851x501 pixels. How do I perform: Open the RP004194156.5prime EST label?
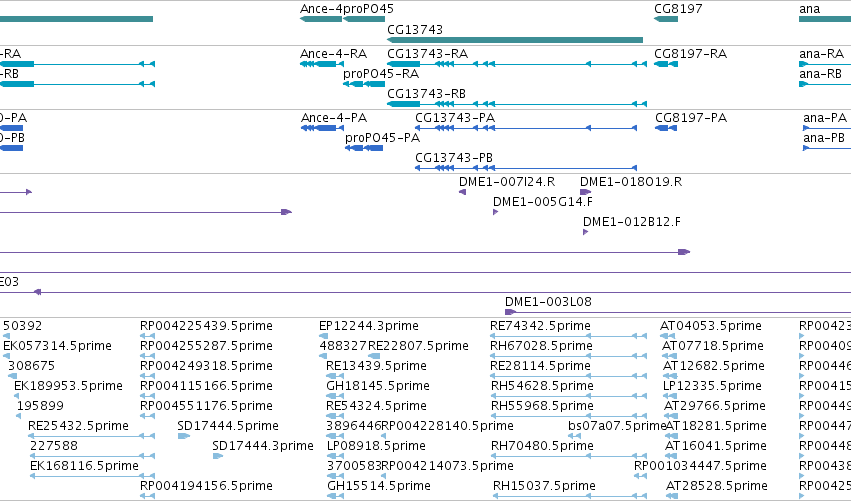coord(206,486)
